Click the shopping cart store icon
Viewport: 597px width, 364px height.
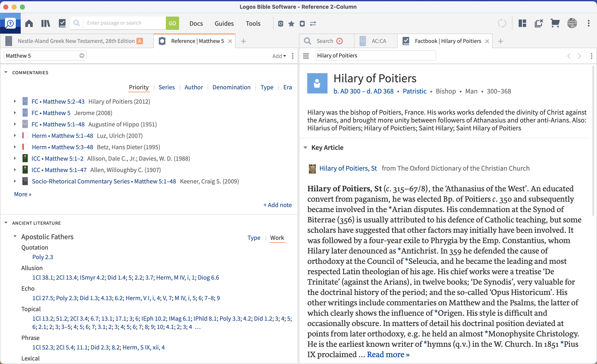coord(555,23)
